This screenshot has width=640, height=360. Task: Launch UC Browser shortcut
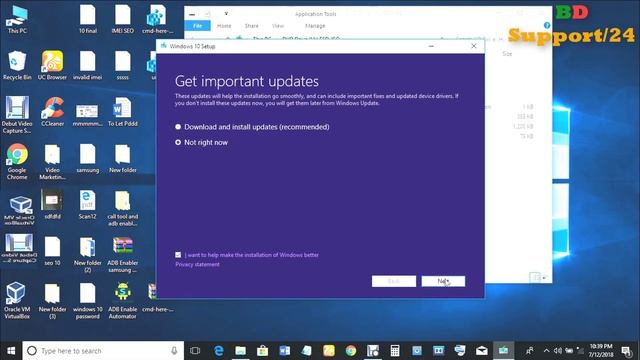click(52, 65)
